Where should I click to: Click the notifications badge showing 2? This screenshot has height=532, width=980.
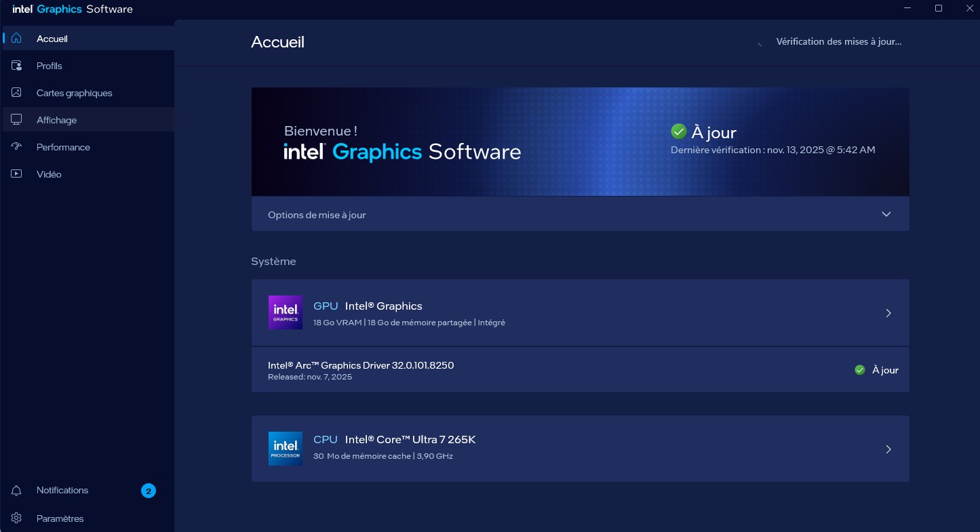149,491
